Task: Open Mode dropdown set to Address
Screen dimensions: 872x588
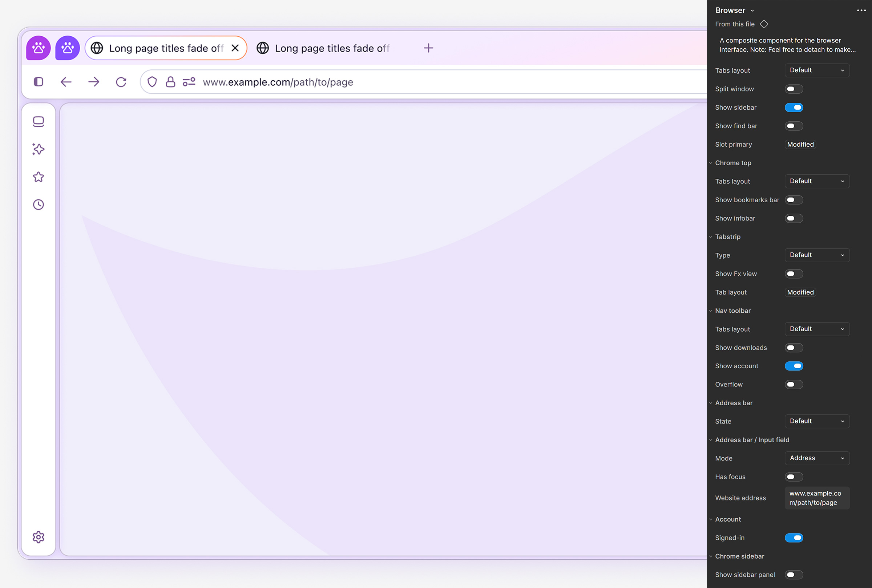Action: pos(817,458)
